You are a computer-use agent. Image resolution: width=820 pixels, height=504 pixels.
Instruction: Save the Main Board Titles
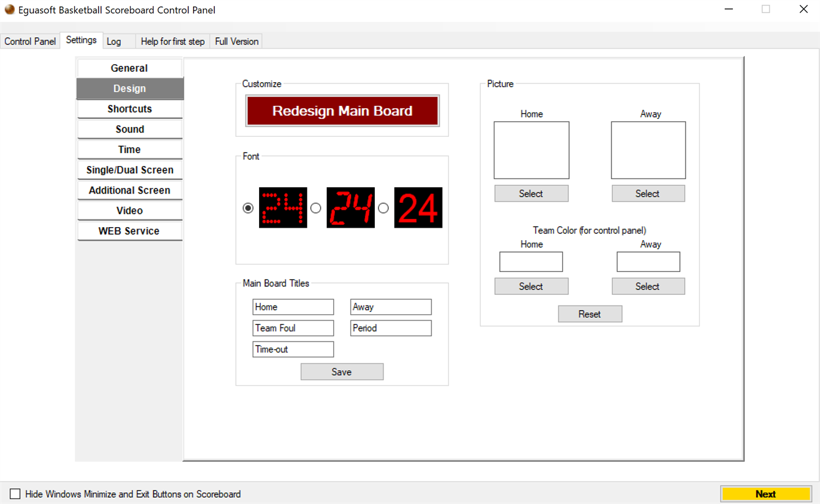(342, 371)
